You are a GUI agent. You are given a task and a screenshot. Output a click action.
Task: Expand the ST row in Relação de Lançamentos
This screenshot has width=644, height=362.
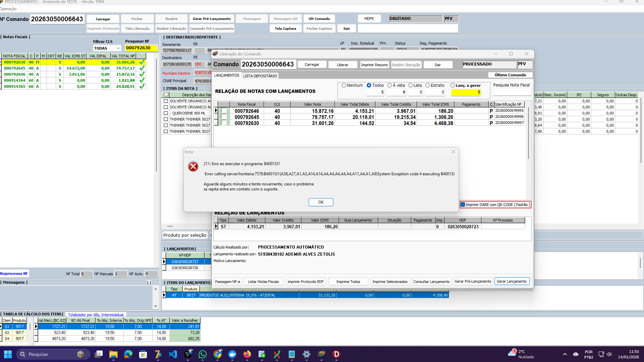[x=216, y=227]
